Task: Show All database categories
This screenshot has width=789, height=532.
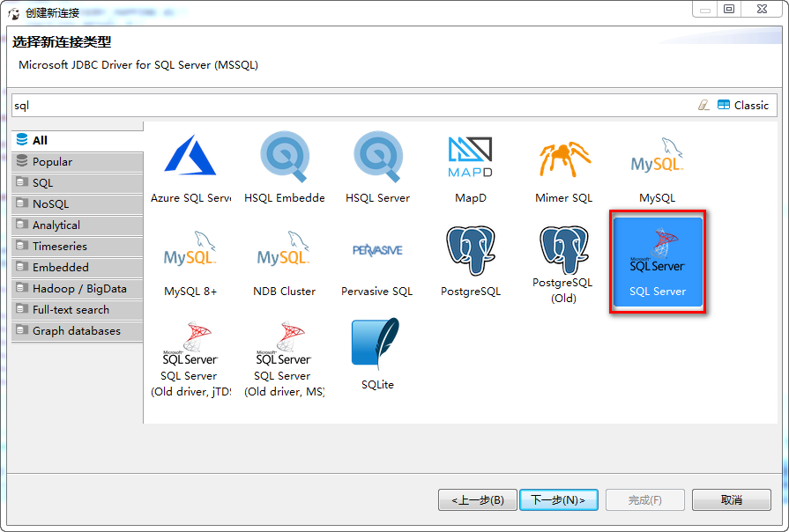Action: pos(77,140)
